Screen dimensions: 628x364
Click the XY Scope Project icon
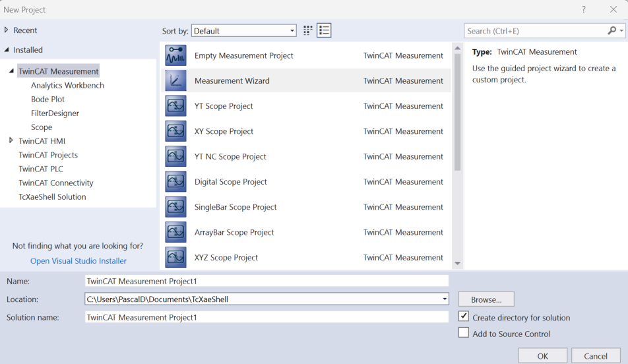(175, 131)
